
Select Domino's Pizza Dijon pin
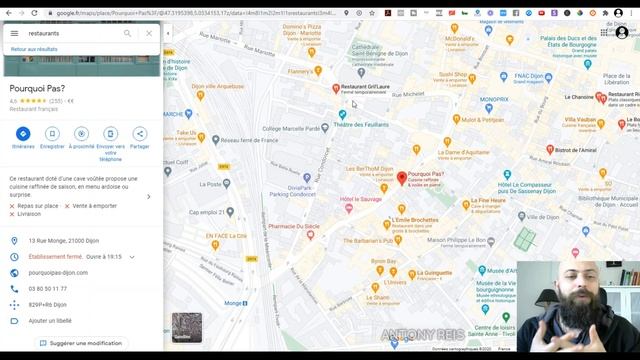coord(312,52)
